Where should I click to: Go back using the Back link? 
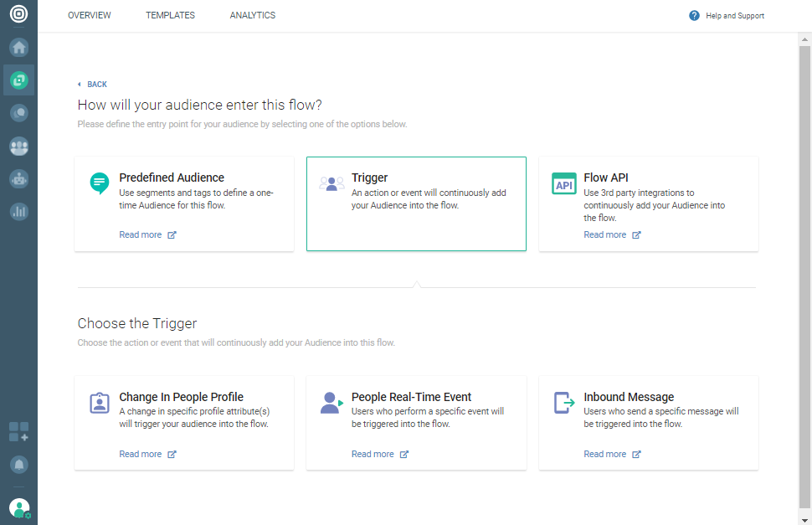(93, 85)
